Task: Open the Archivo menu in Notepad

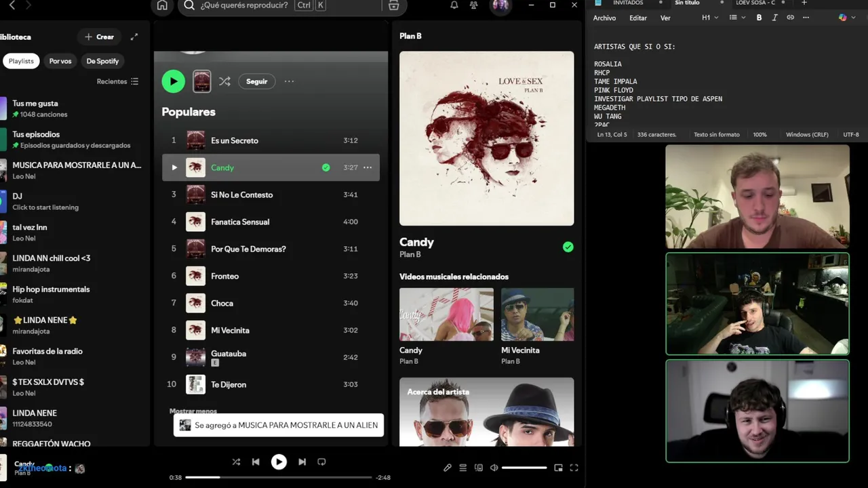Action: tap(604, 18)
